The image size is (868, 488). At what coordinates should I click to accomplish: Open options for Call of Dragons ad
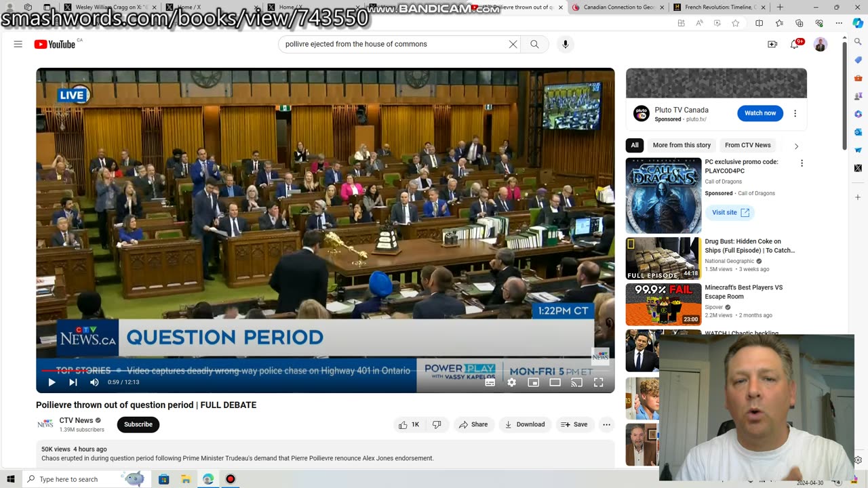pyautogui.click(x=802, y=163)
